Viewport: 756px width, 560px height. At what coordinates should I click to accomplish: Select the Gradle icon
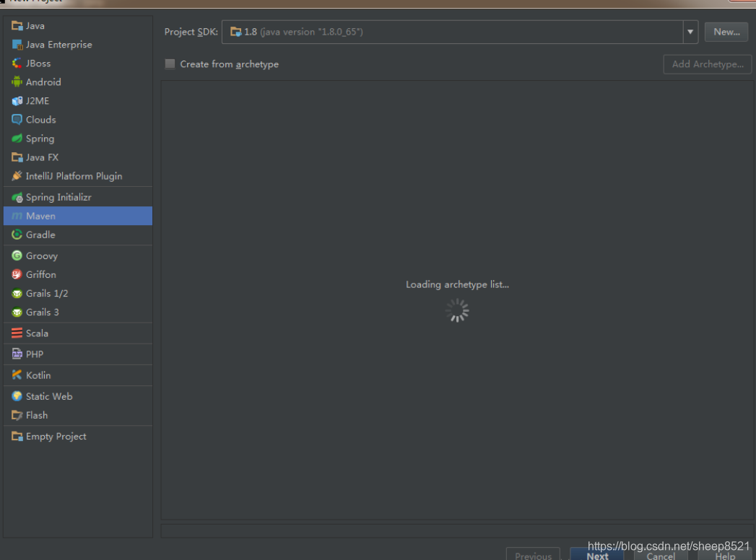(17, 235)
